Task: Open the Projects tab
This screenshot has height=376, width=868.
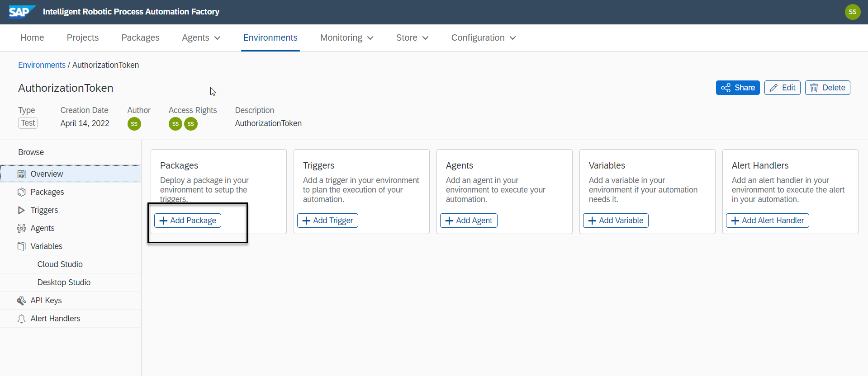Action: pyautogui.click(x=83, y=38)
